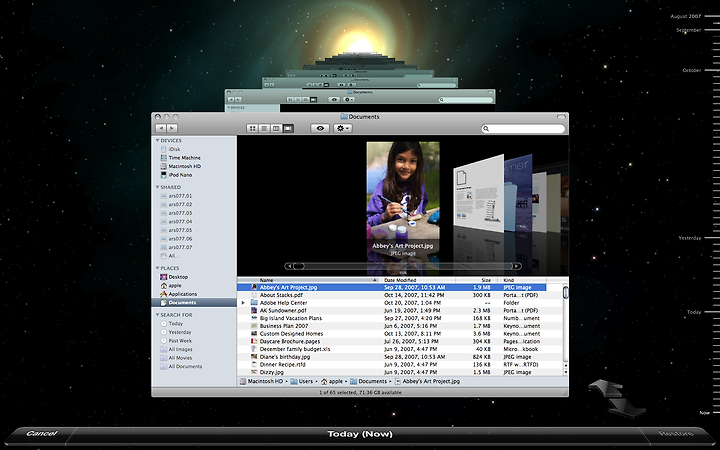The width and height of the screenshot is (720, 450).
Task: Sort the file list by Date Modified
Action: point(417,280)
